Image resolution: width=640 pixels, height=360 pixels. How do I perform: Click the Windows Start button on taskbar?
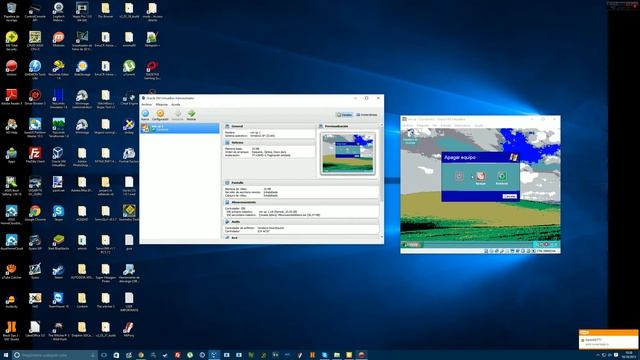coord(6,355)
